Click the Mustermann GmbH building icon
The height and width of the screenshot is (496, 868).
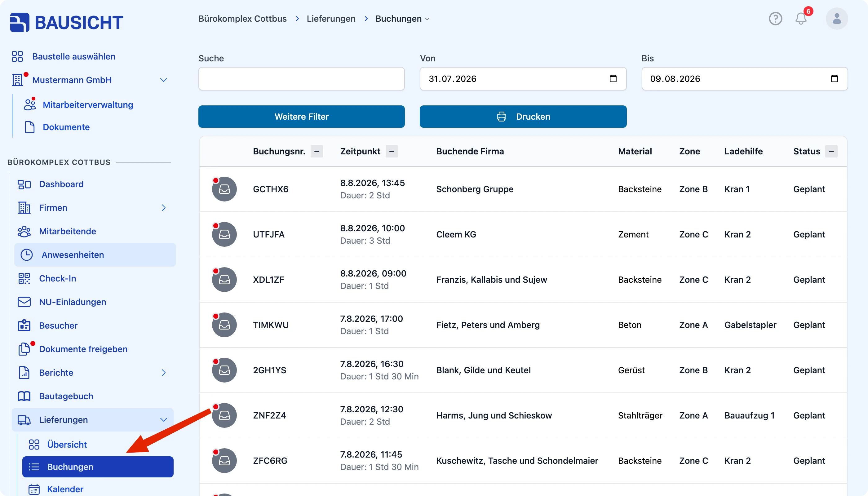(x=17, y=80)
